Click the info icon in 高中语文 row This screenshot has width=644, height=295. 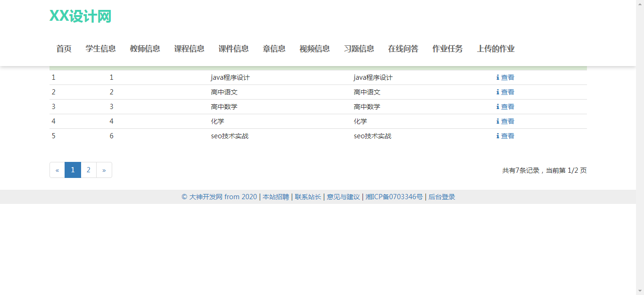coord(497,92)
